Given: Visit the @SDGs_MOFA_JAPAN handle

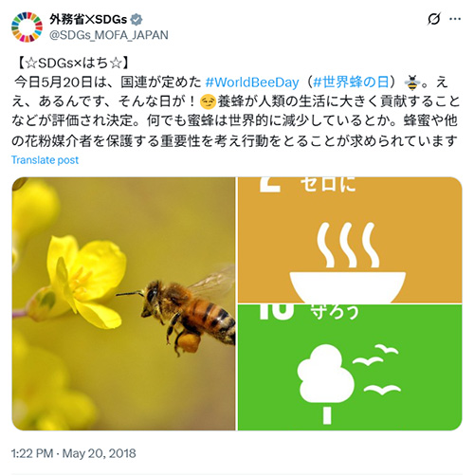Looking at the screenshot, I should tap(109, 35).
